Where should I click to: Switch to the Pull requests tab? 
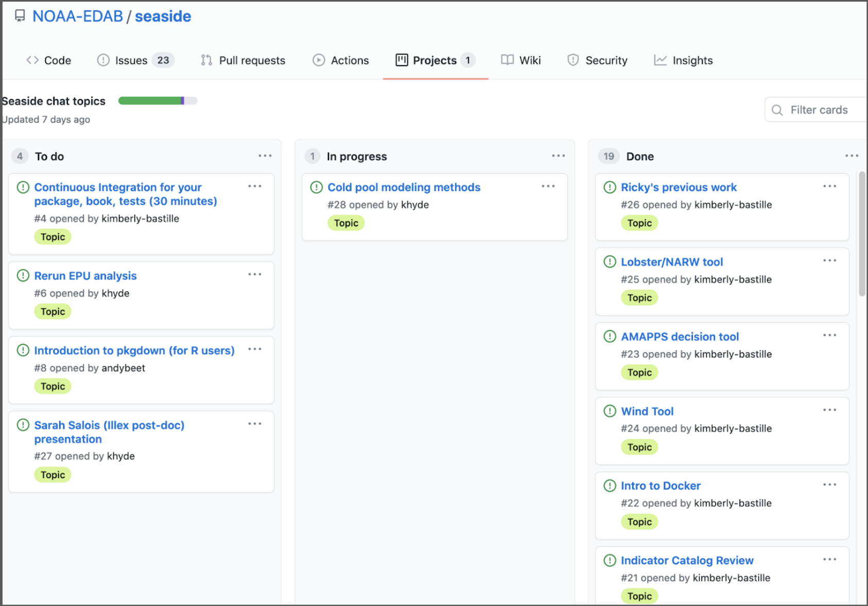243,60
